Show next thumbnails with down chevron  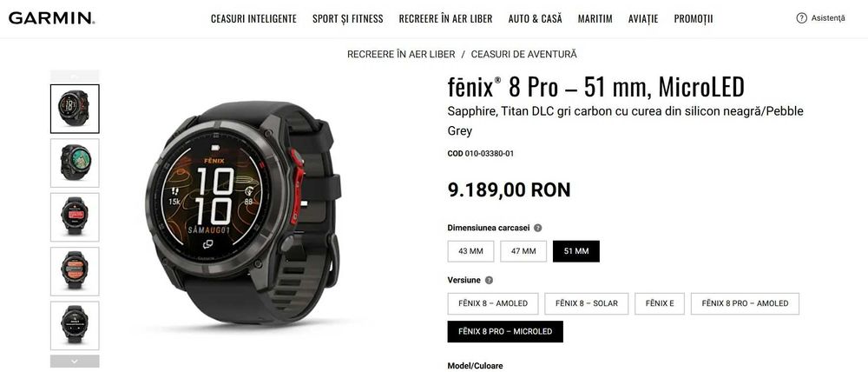pyautogui.click(x=75, y=361)
